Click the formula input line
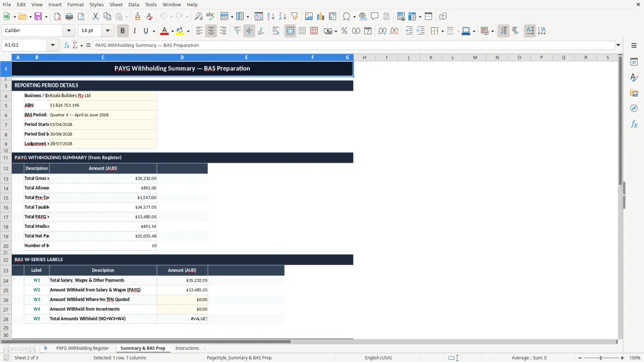644x362 pixels. coord(353,45)
